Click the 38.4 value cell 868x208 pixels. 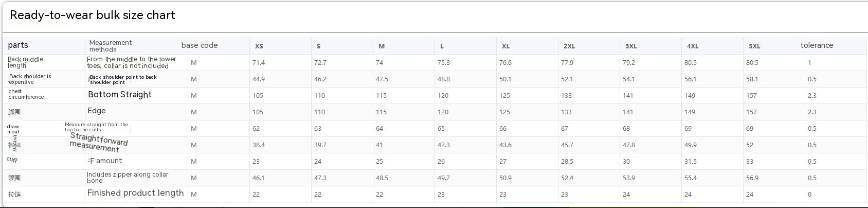(259, 145)
